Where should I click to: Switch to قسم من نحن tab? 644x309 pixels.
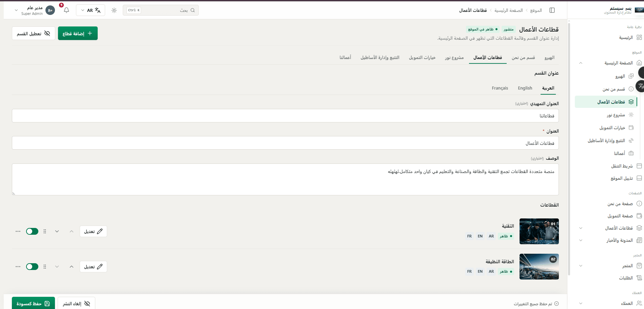[x=523, y=58]
